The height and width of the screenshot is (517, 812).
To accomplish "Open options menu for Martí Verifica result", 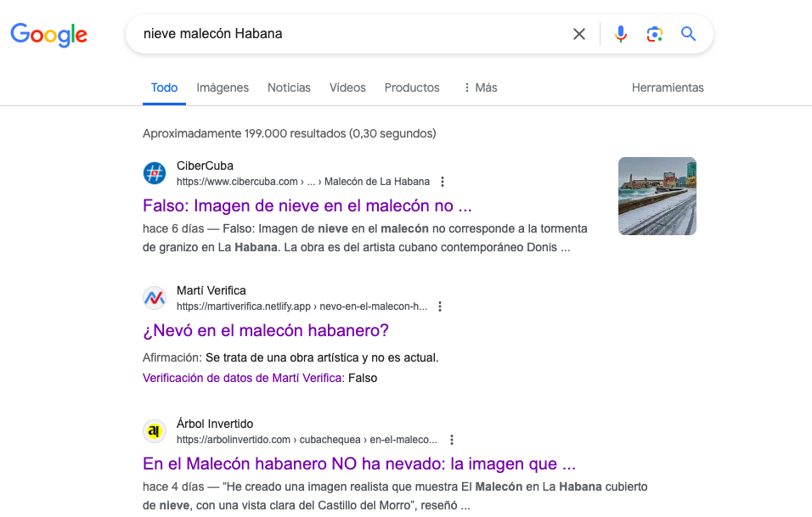I will pyautogui.click(x=440, y=306).
